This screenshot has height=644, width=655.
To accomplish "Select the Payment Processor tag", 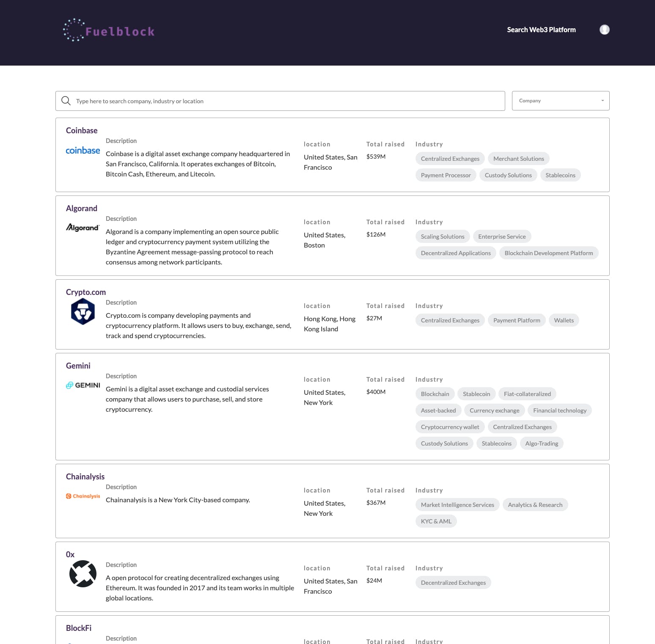I will [446, 175].
